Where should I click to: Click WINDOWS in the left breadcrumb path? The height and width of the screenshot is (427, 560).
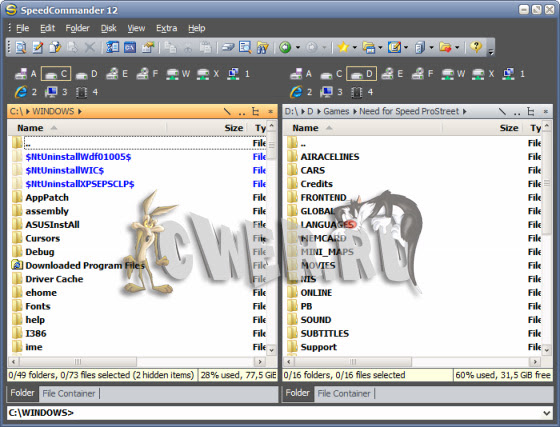(x=53, y=111)
